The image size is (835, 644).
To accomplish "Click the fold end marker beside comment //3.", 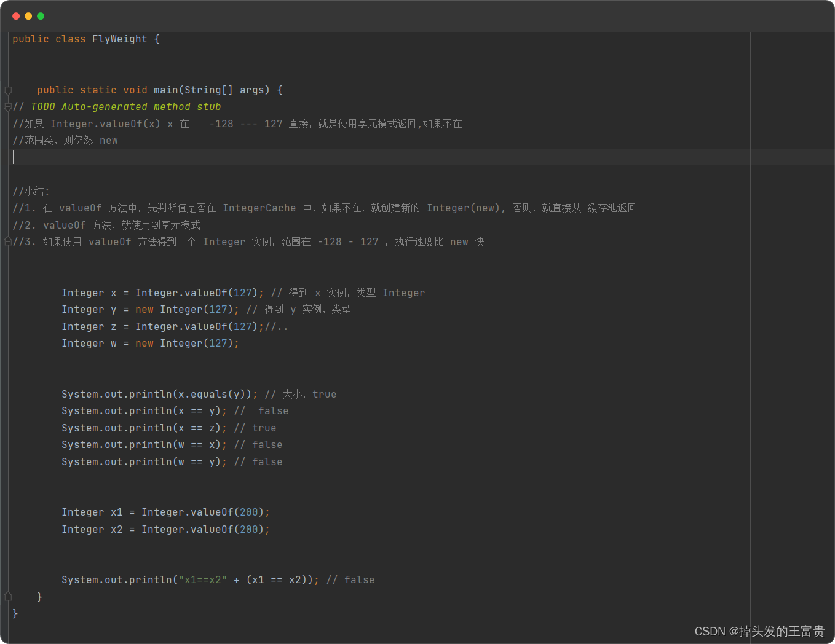I will 8,241.
